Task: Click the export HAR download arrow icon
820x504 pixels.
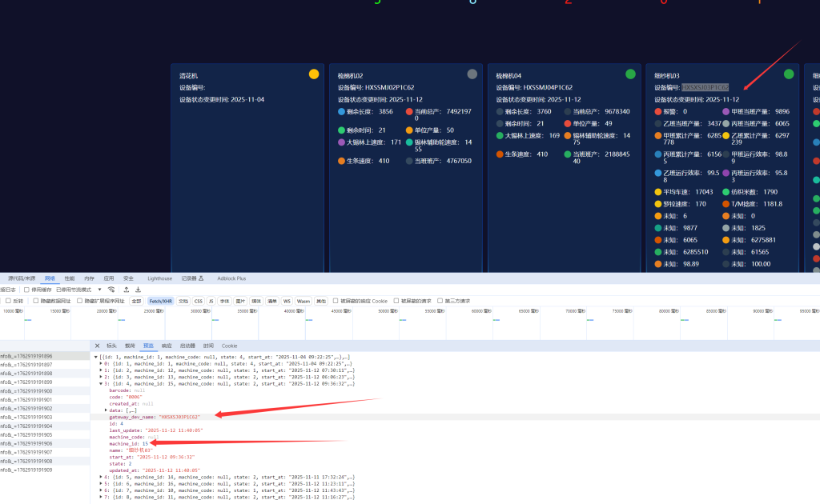Action: pyautogui.click(x=138, y=290)
